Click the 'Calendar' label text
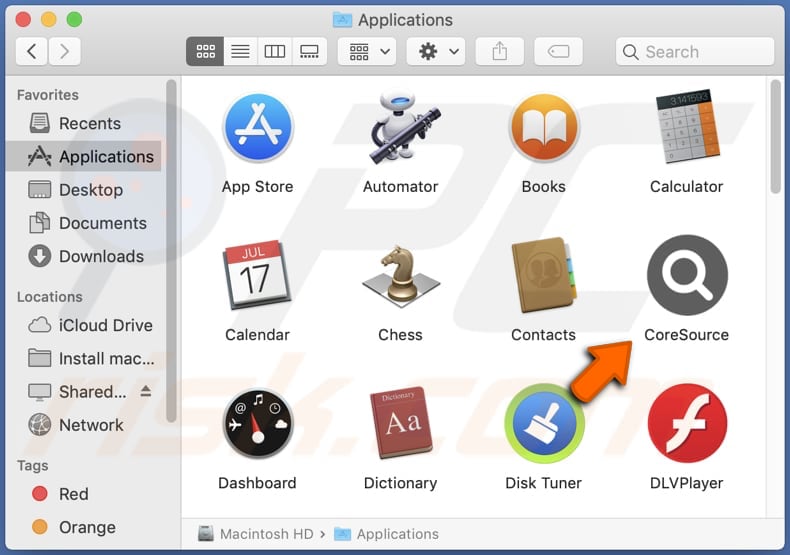 257,335
